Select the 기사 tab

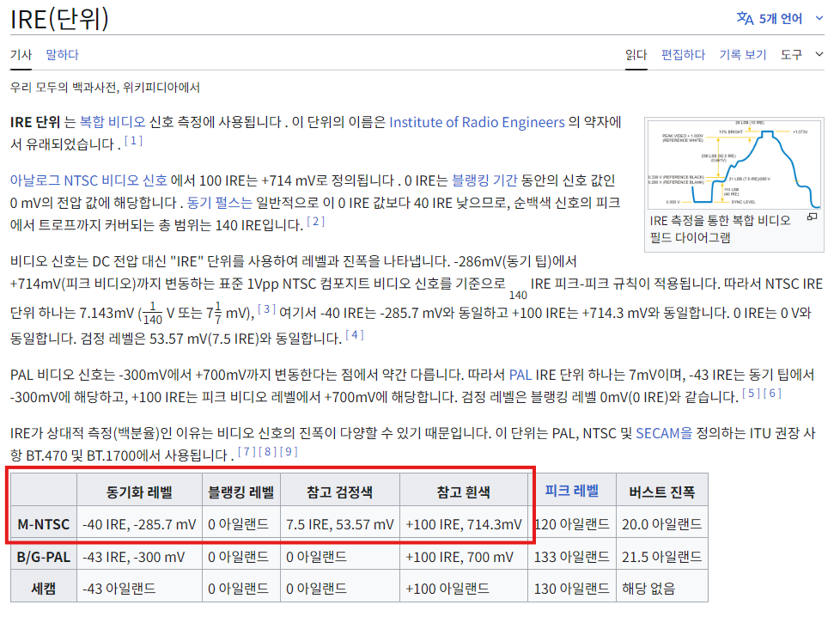click(x=21, y=53)
